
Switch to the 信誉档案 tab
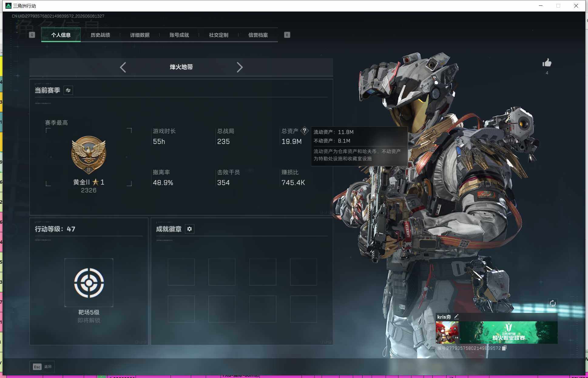click(x=258, y=35)
